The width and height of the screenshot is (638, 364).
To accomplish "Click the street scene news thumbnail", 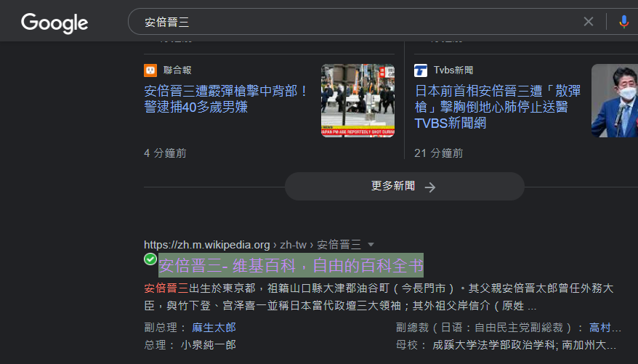I will pos(358,100).
